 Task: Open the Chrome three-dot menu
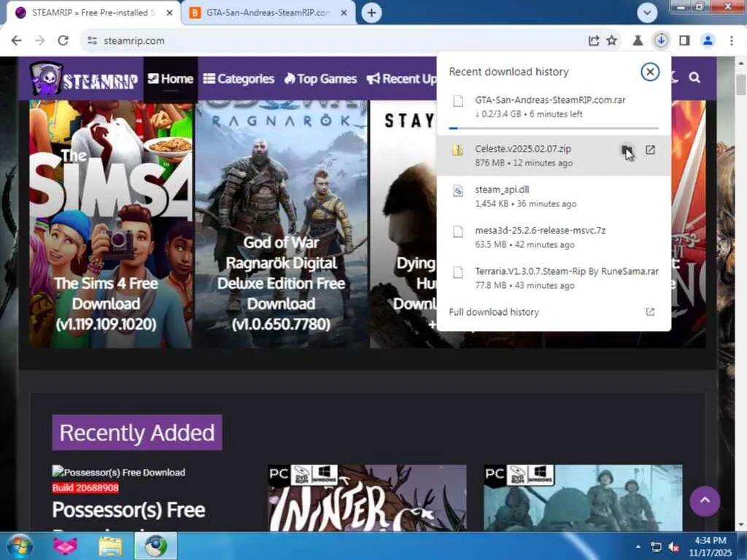[731, 41]
